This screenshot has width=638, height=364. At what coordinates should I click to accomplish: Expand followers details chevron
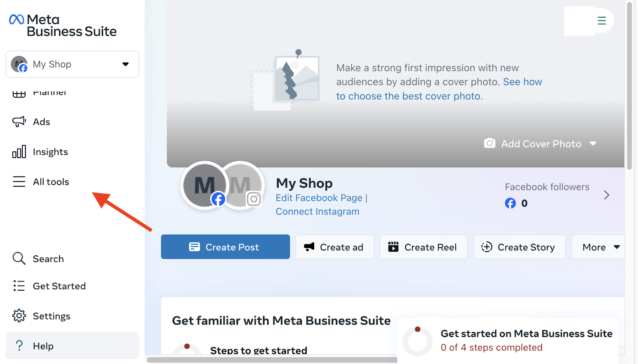click(x=606, y=195)
